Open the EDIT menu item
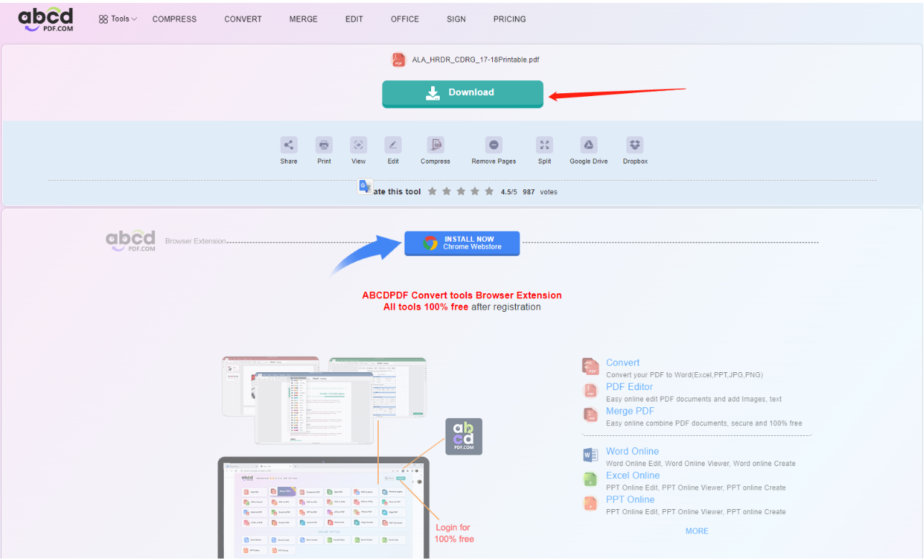The image size is (924, 560). (x=354, y=19)
